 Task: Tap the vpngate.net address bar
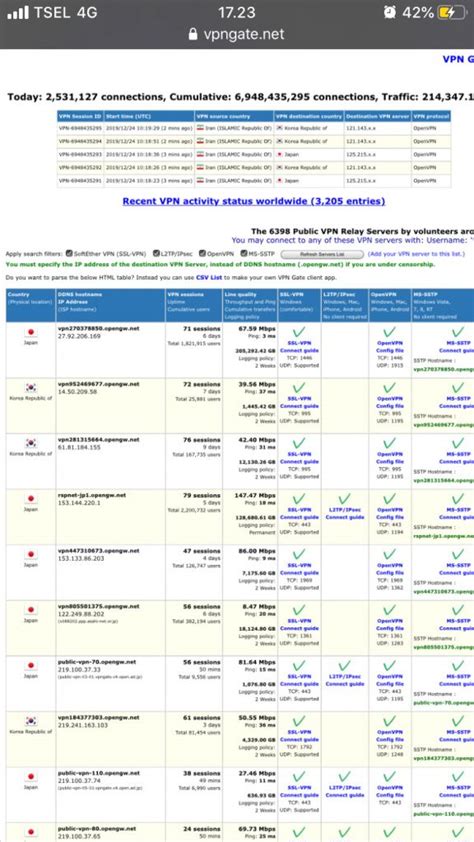point(237,34)
